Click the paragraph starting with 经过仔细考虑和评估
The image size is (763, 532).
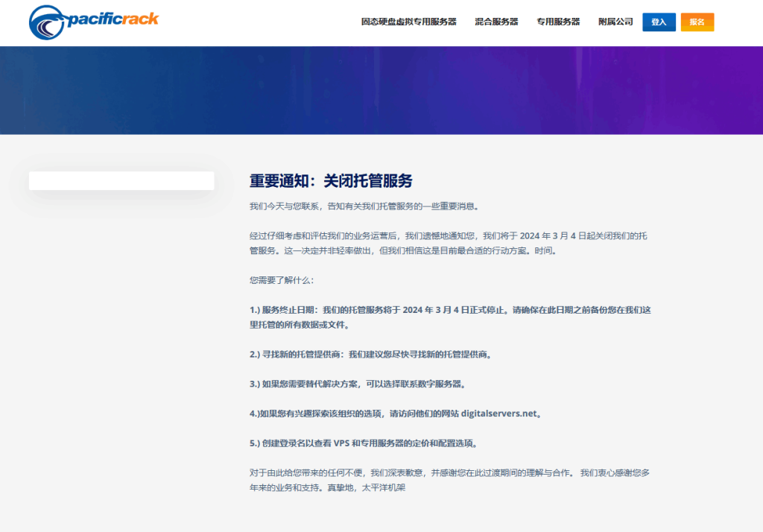tap(449, 243)
